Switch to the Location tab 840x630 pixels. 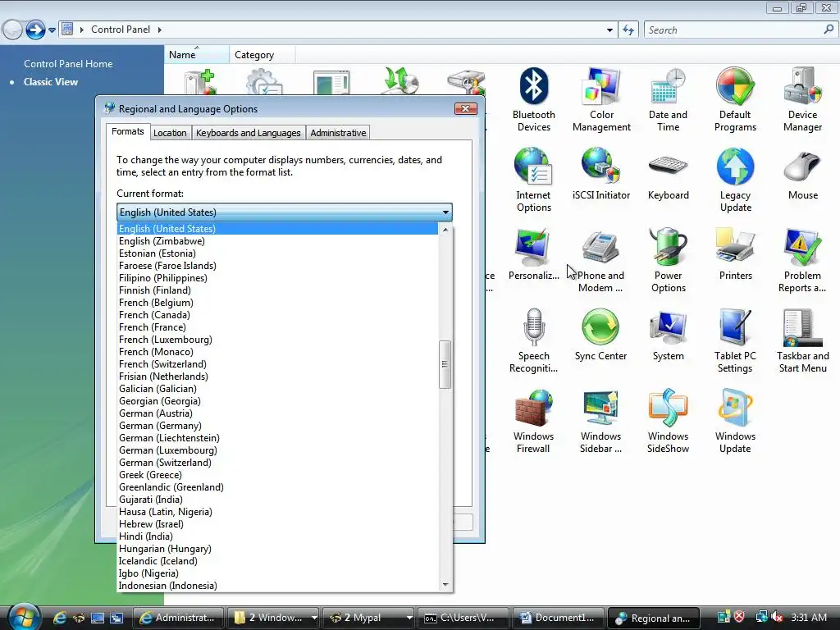(170, 133)
